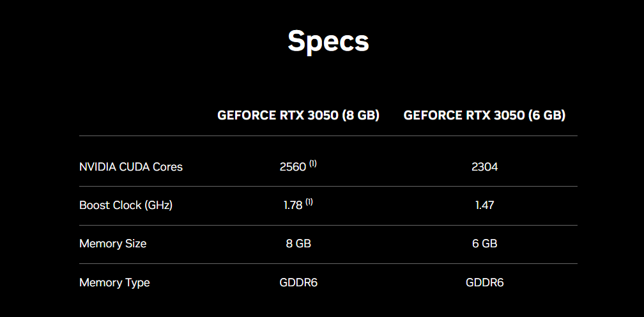Click the 1.47 boost clock value
Image resolution: width=644 pixels, height=317 pixels.
484,205
